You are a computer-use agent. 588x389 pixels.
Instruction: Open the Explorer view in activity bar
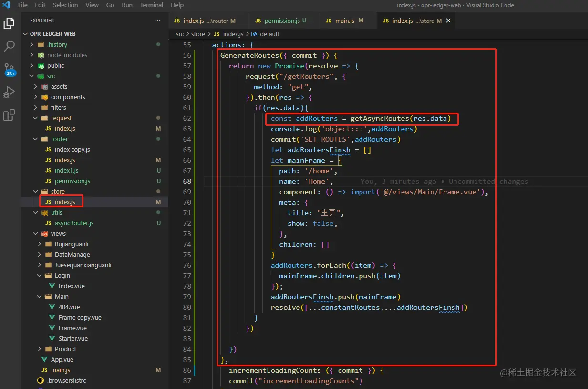pos(9,23)
